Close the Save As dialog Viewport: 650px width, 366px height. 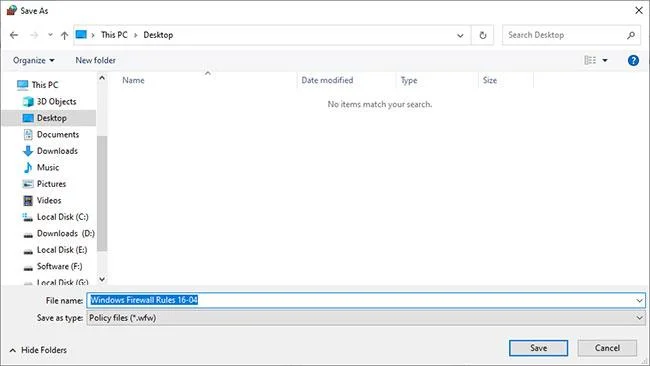(639, 10)
